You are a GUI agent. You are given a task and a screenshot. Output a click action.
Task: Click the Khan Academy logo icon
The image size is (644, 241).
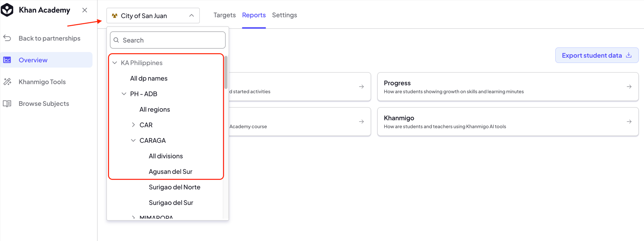tap(7, 10)
